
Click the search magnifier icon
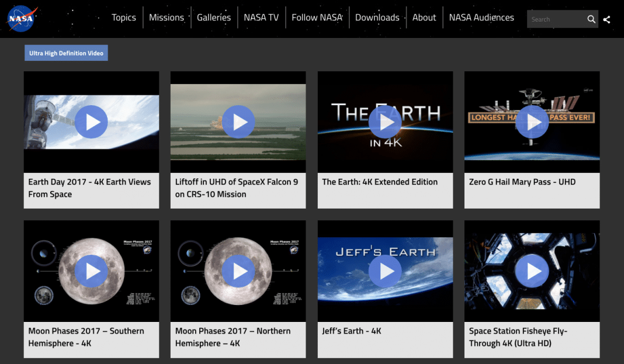(x=591, y=19)
